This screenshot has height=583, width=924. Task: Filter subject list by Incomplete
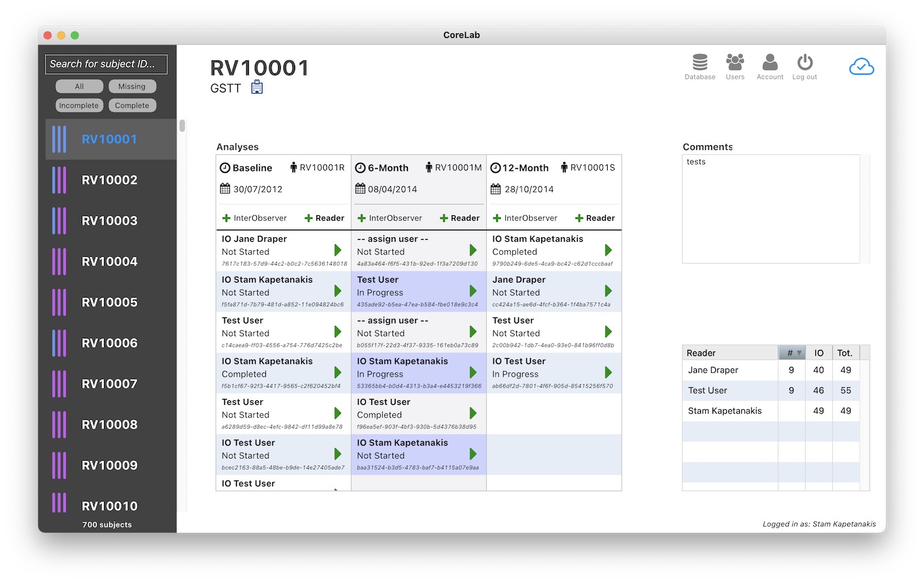(x=79, y=105)
